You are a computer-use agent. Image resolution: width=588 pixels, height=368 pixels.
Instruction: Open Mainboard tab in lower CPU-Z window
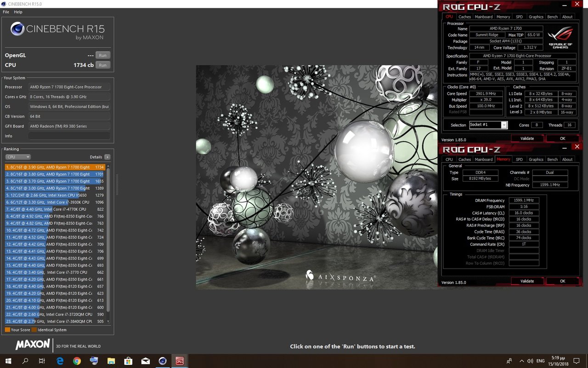tap(484, 160)
